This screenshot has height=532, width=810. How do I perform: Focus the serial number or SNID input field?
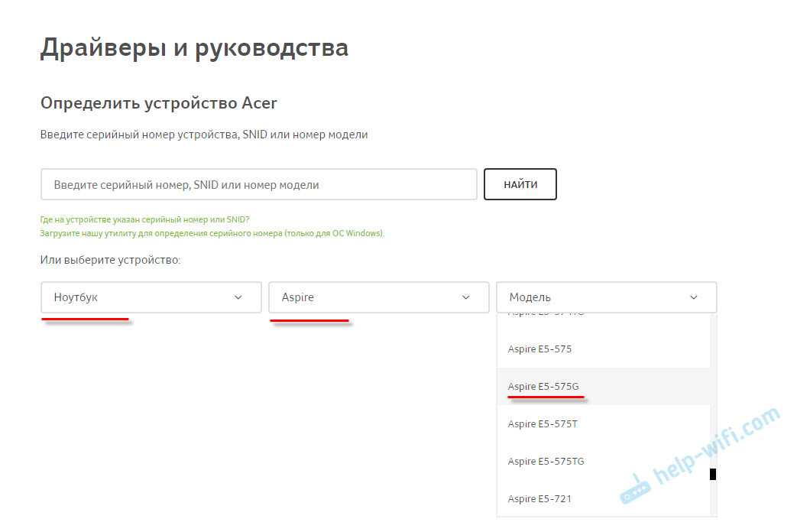259,185
